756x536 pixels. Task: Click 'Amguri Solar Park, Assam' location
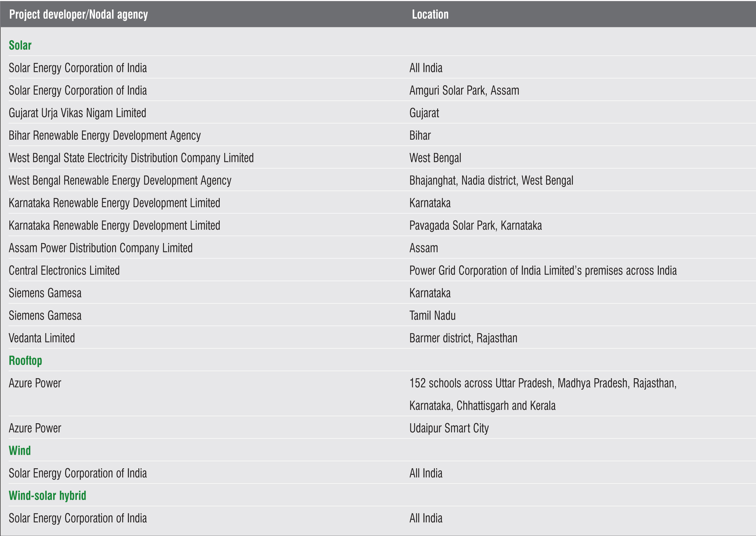(464, 90)
